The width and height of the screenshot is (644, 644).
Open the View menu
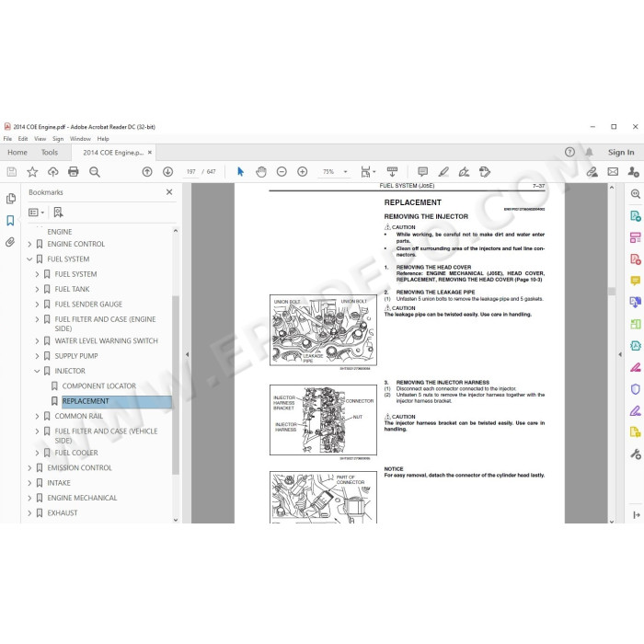coord(40,139)
